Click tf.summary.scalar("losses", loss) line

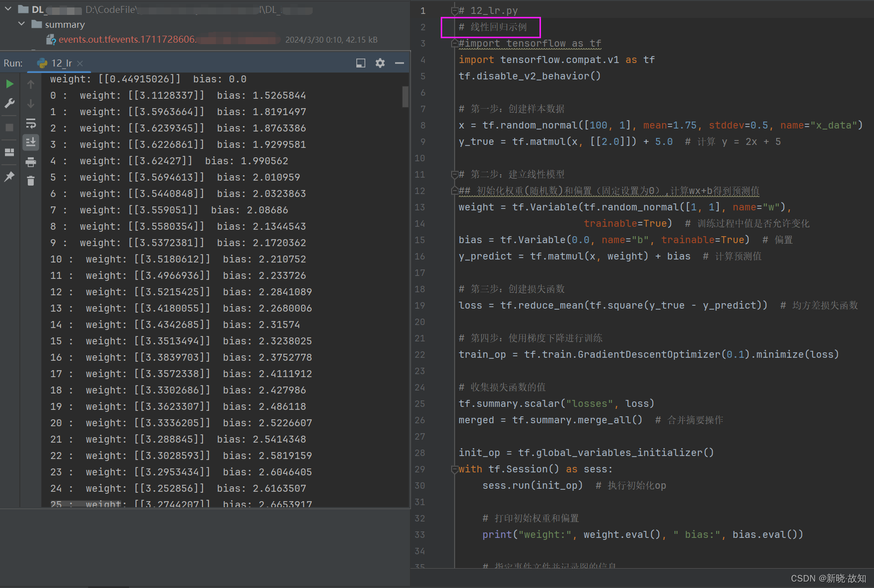556,404
